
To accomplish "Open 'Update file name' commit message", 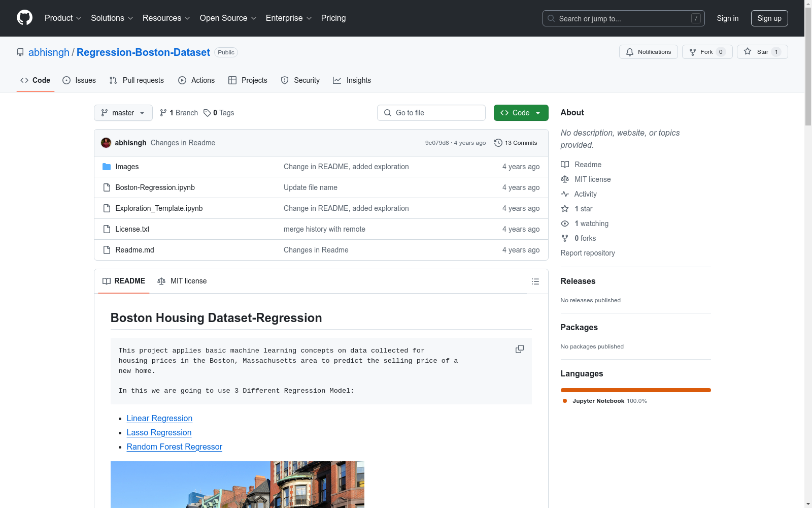I will tap(311, 187).
